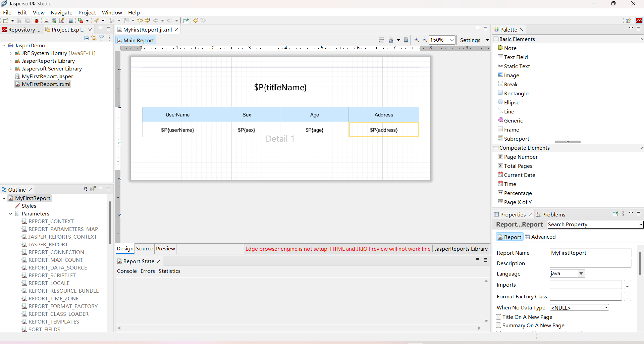Click the new data adapter icon
The image size is (644, 344).
(x=54, y=20)
